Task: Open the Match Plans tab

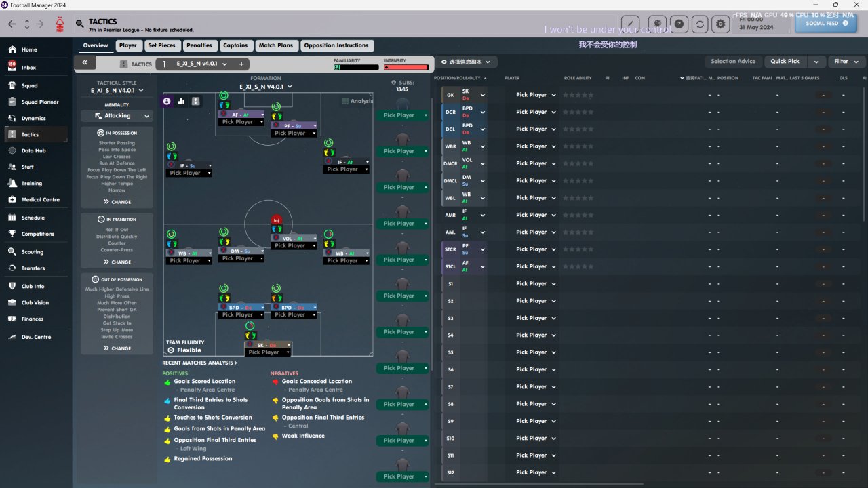Action: 276,45
